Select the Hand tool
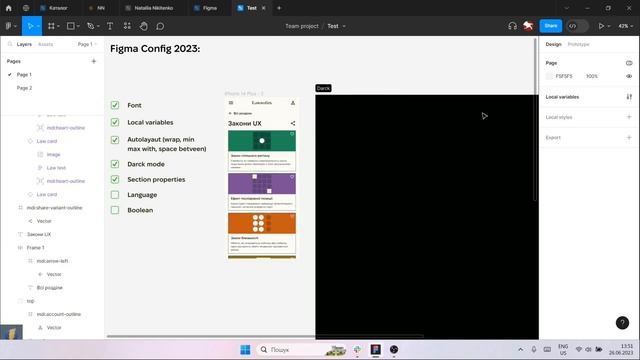The height and width of the screenshot is (360, 640). pyautogui.click(x=144, y=26)
